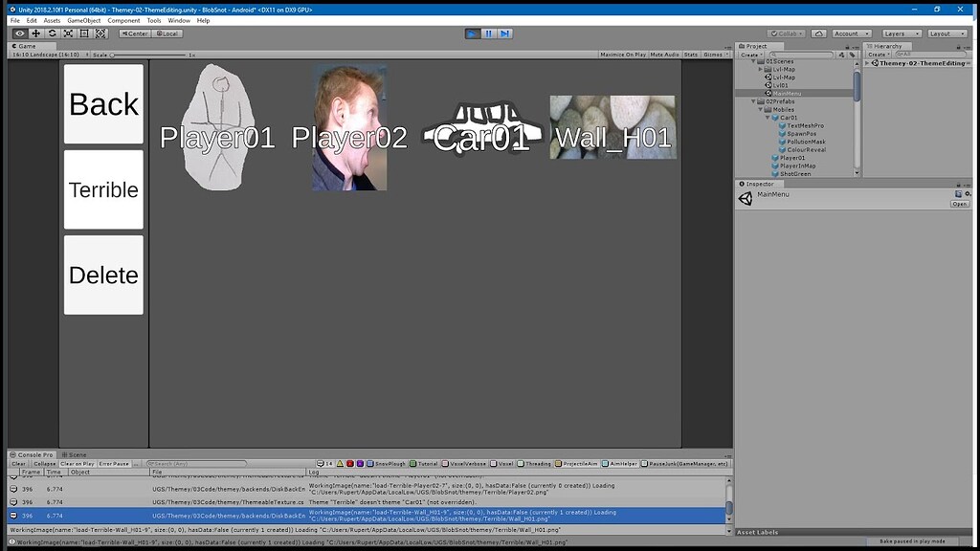The height and width of the screenshot is (551, 980).
Task: Select the Move tool
Action: (36, 33)
